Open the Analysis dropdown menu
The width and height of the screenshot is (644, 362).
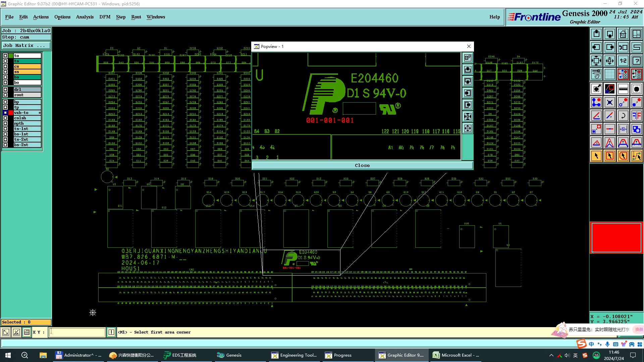coord(85,17)
